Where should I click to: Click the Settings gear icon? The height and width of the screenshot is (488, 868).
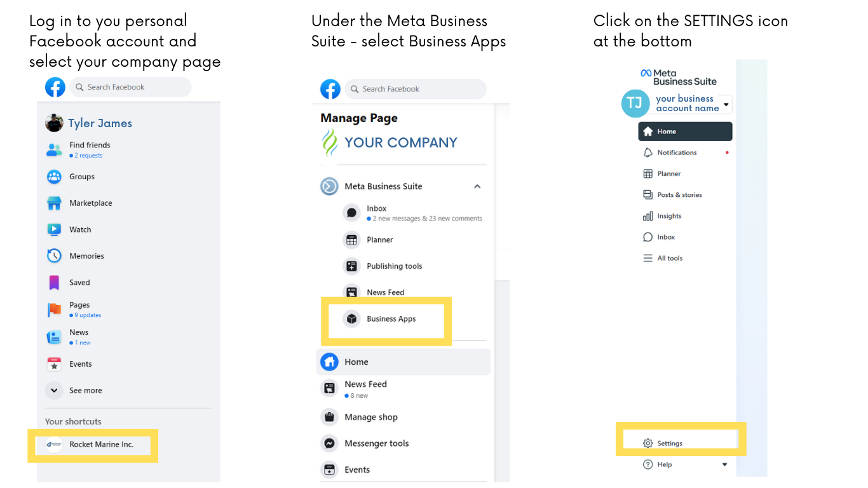tap(648, 444)
